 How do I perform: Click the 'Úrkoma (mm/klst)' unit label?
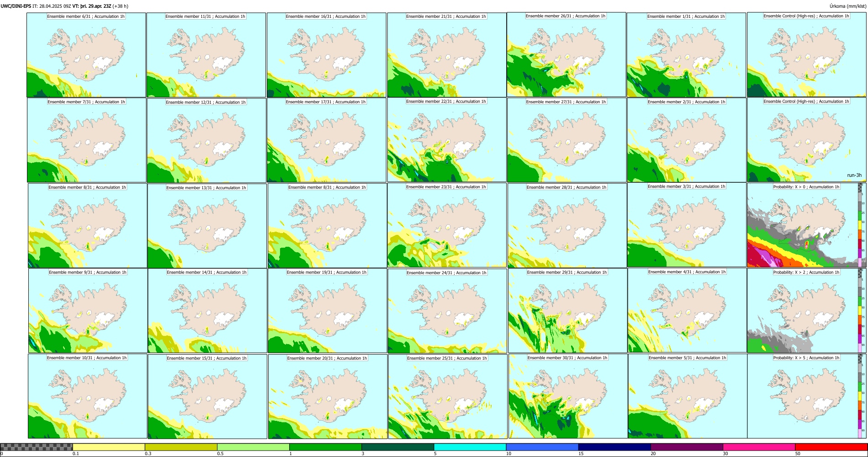847,6
